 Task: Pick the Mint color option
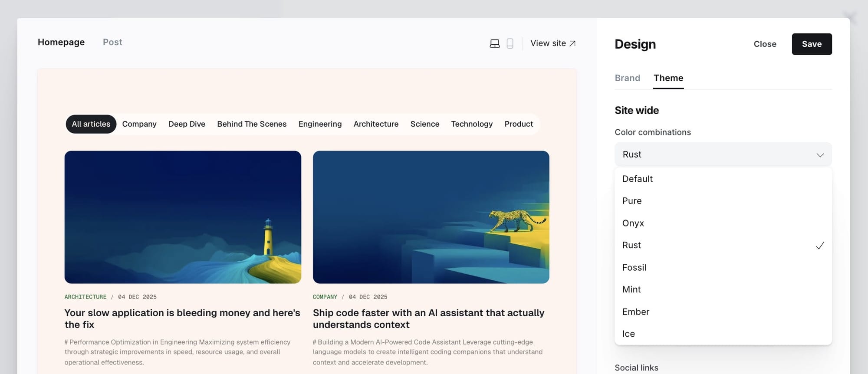[631, 289]
